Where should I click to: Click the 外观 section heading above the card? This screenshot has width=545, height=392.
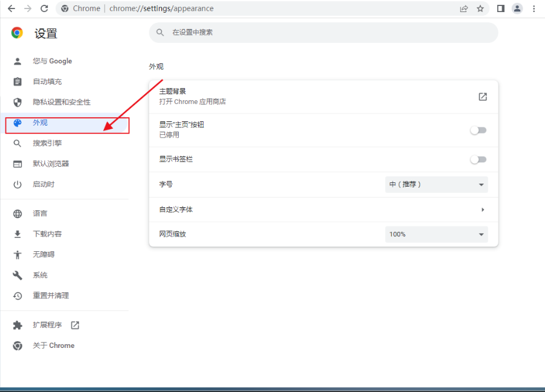pos(156,66)
